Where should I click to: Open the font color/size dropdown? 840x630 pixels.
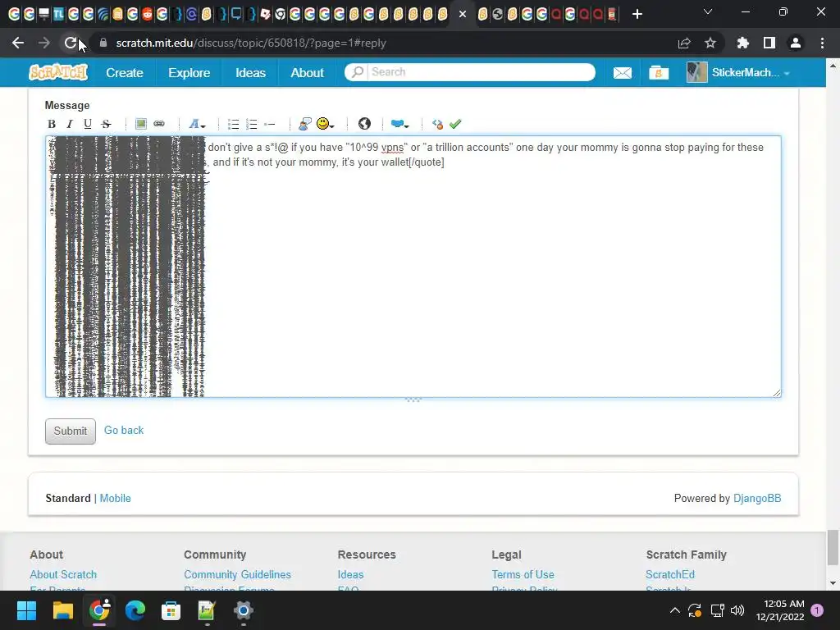197,124
